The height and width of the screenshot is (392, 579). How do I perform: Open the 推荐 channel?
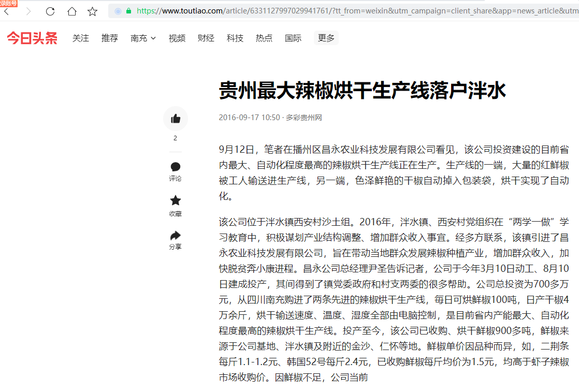pyautogui.click(x=110, y=38)
